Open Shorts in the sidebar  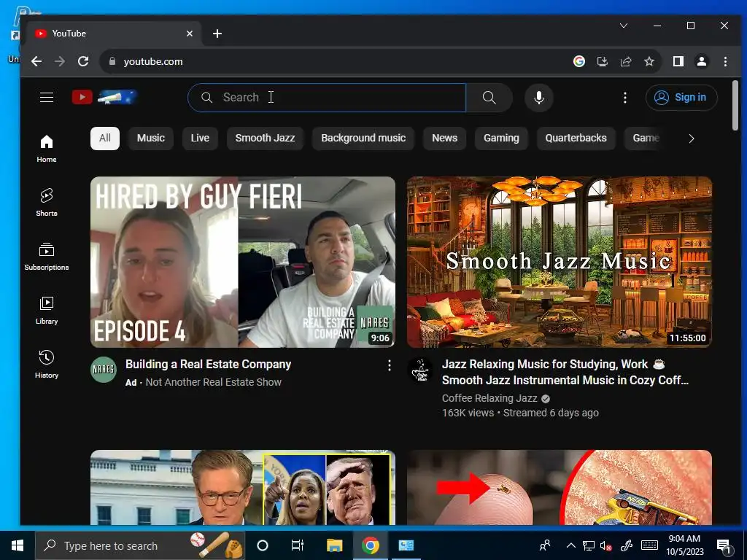tap(47, 203)
